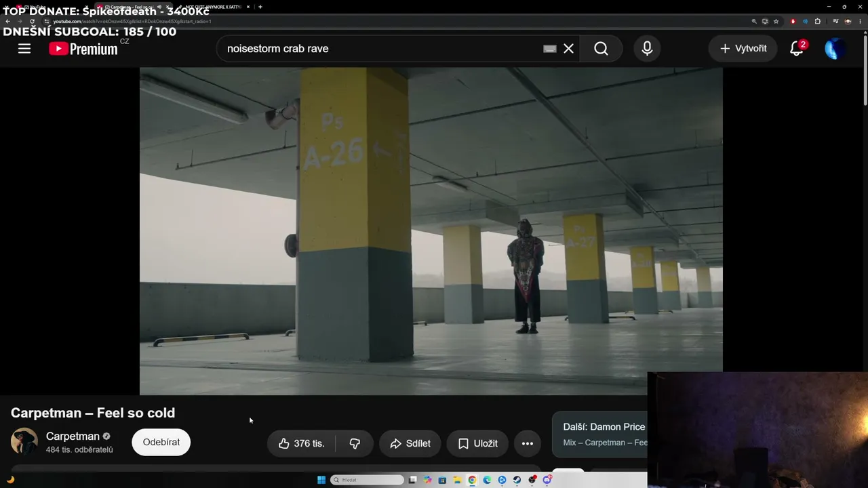Open the blue sound-wave extension icon

point(805,21)
